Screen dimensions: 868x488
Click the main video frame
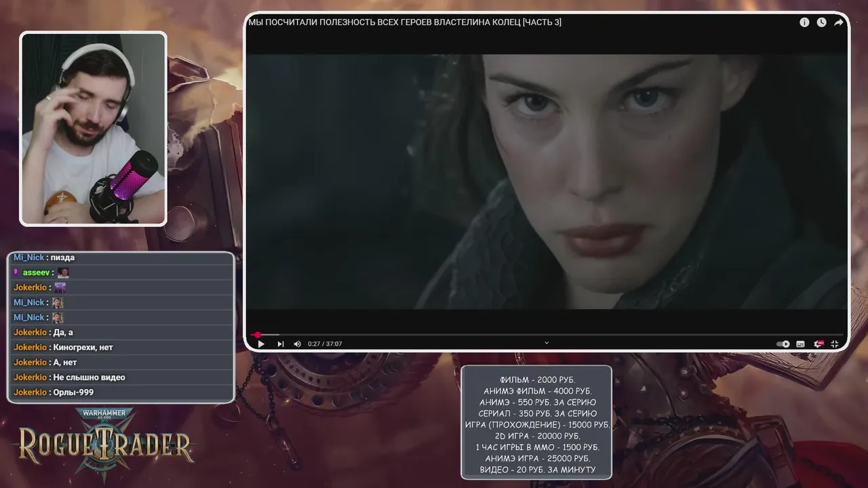click(x=547, y=182)
